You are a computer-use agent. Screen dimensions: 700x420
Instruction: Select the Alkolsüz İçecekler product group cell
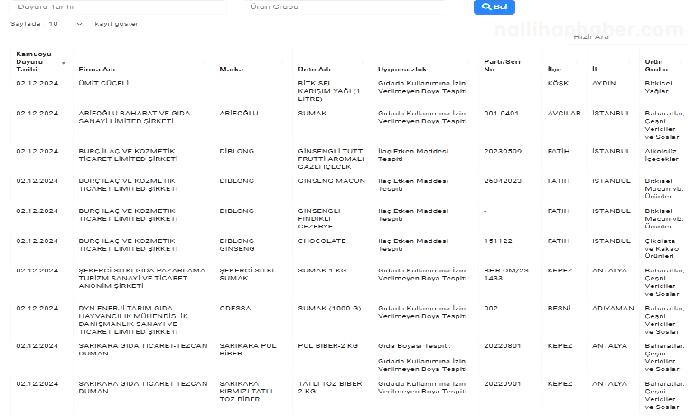point(661,155)
